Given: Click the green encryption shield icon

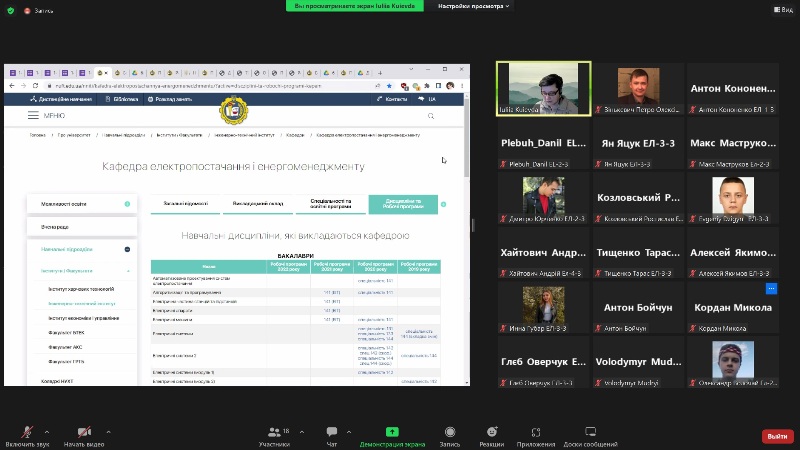Looking at the screenshot, I should pyautogui.click(x=13, y=10).
